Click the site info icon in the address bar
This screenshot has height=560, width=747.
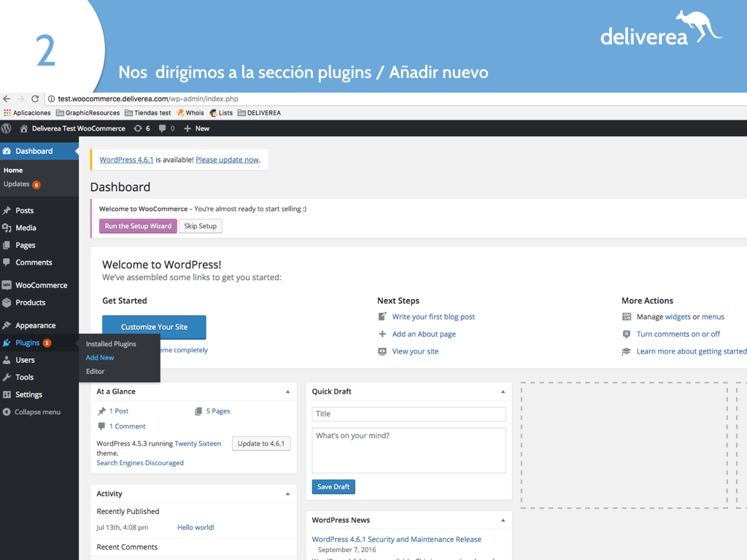pyautogui.click(x=51, y=99)
